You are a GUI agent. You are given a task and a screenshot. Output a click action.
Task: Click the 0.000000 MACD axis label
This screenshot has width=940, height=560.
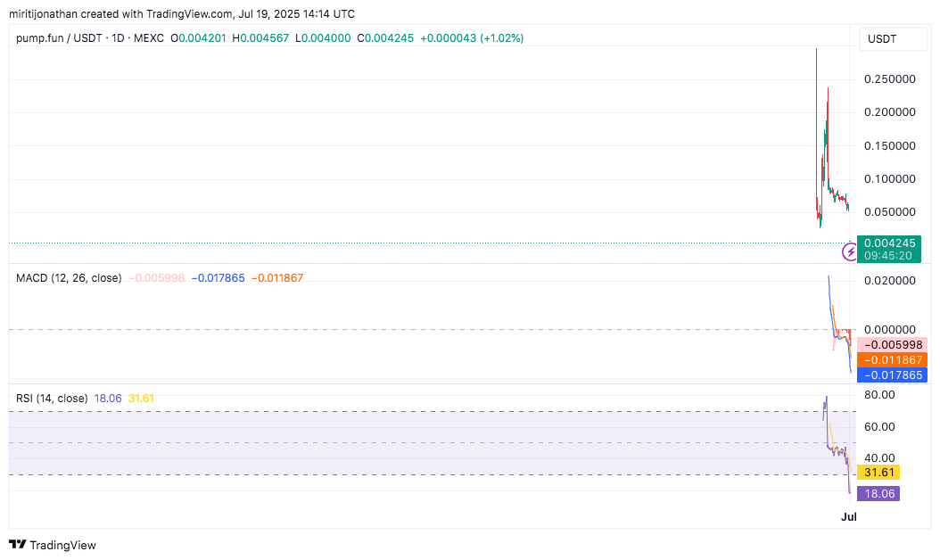click(890, 329)
